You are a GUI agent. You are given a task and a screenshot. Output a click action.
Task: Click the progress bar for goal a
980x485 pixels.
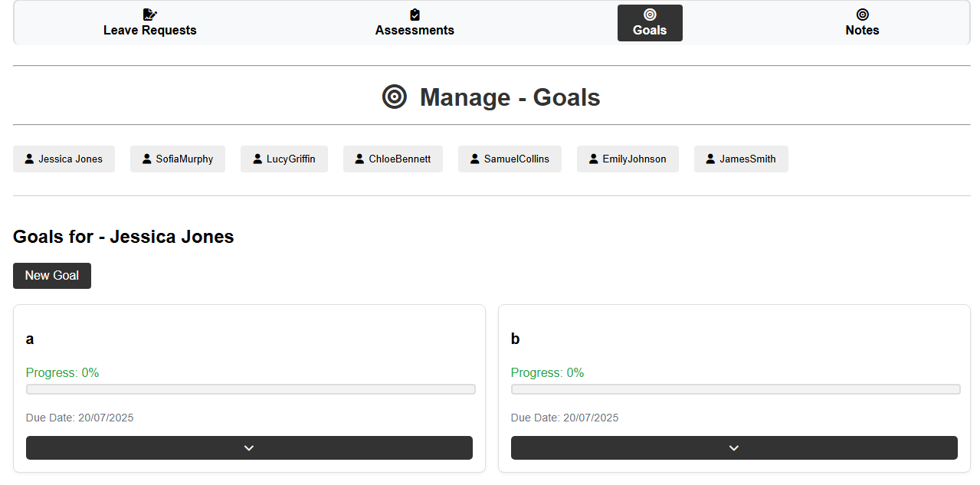(249, 388)
